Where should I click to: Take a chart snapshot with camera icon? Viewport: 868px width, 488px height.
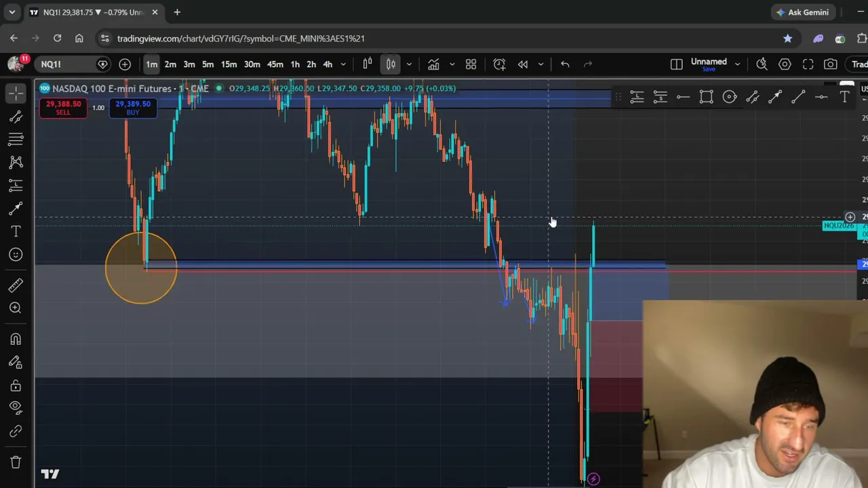click(x=831, y=64)
